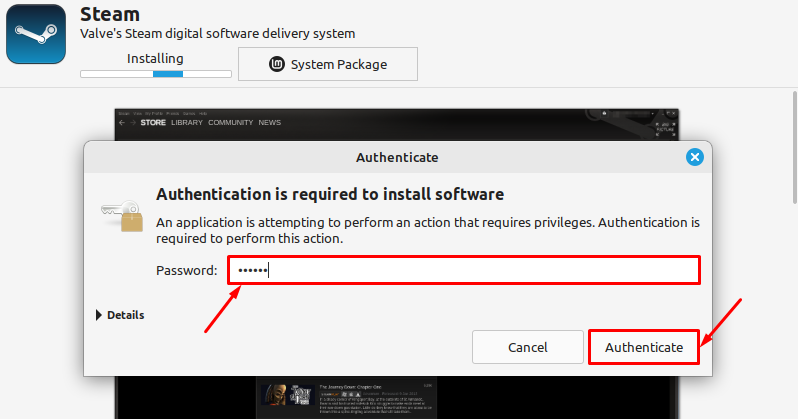Open the STORE tab in Steam preview
The image size is (798, 419).
[x=154, y=123]
